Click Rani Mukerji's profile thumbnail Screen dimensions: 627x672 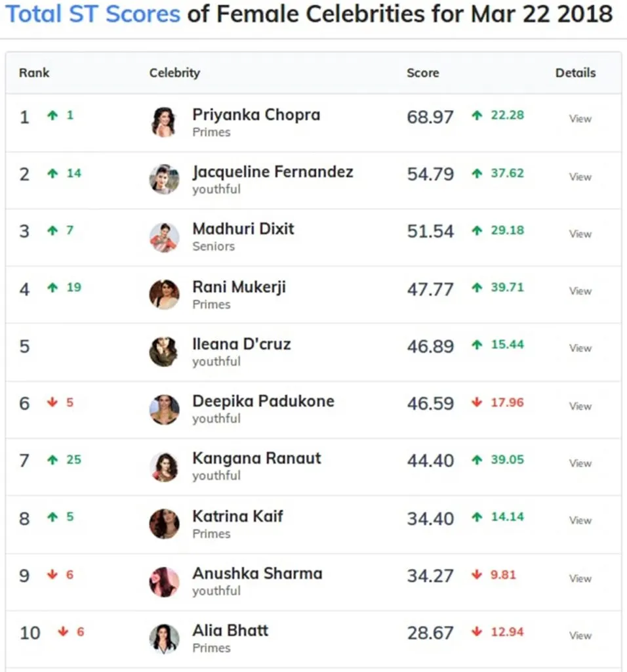164,295
